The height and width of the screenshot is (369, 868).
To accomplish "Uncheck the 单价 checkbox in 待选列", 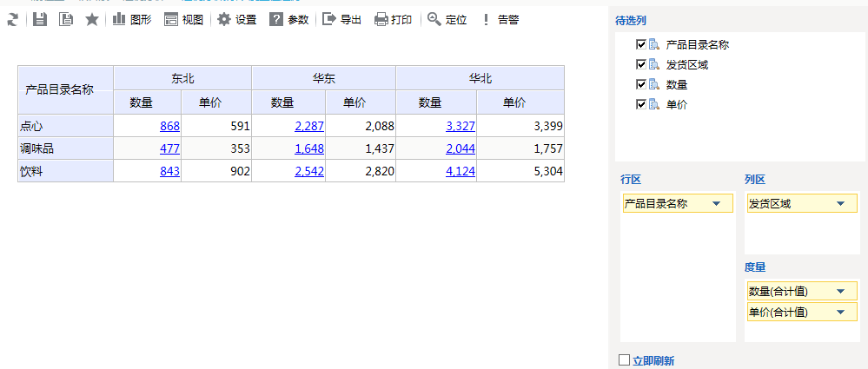I will 641,104.
